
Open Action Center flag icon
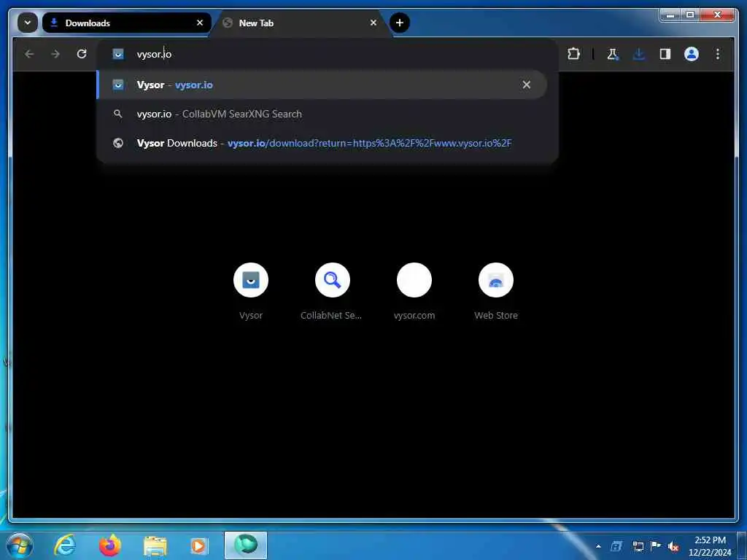(656, 546)
